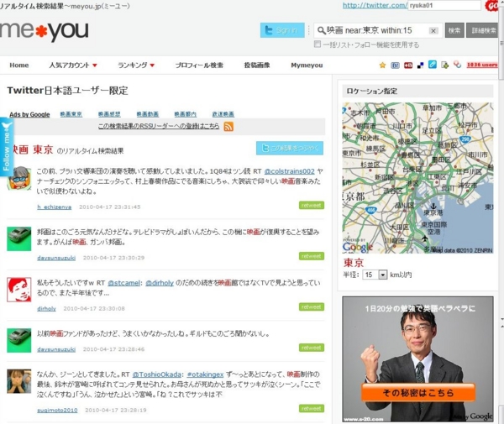Open the dirholy username link
Screen dimensions: 504x424
pos(46,309)
